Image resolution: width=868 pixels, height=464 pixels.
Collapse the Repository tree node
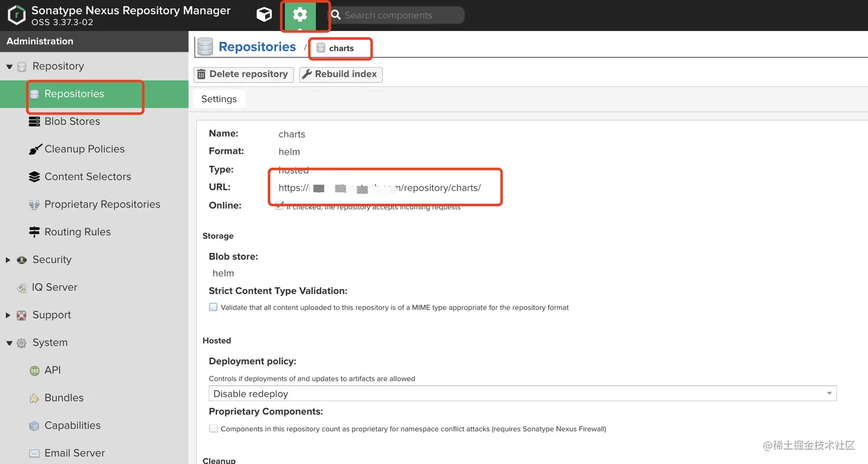tap(9, 67)
